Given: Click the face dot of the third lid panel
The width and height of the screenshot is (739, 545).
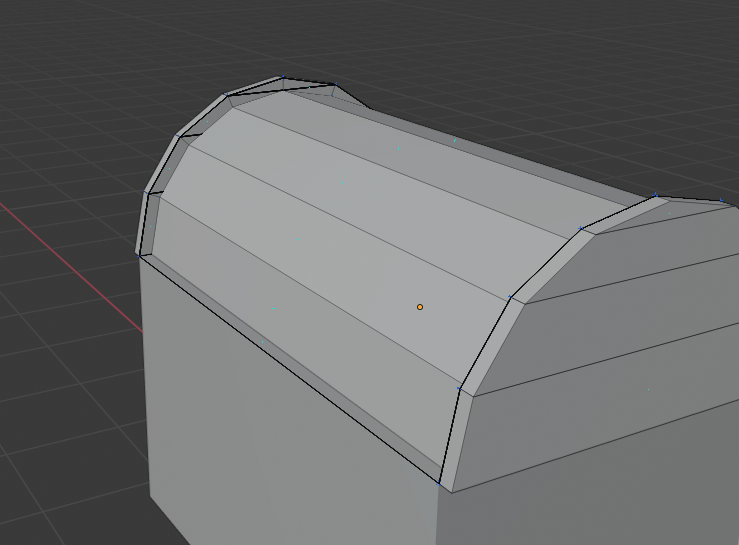Looking at the screenshot, I should [x=343, y=183].
